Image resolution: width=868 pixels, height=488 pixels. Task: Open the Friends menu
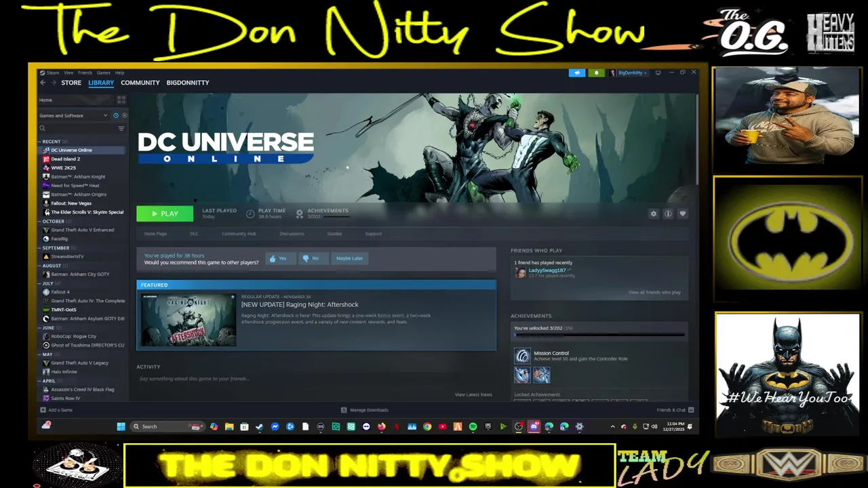point(85,73)
